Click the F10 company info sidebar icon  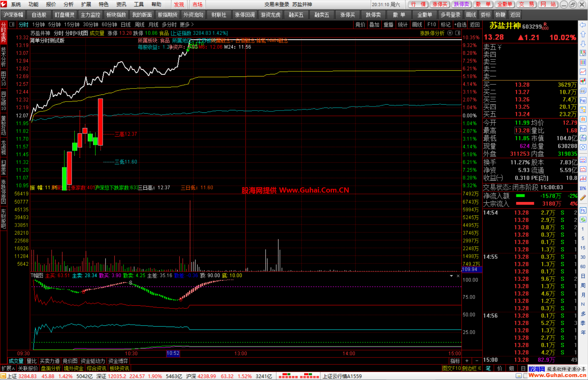[x=583, y=100]
